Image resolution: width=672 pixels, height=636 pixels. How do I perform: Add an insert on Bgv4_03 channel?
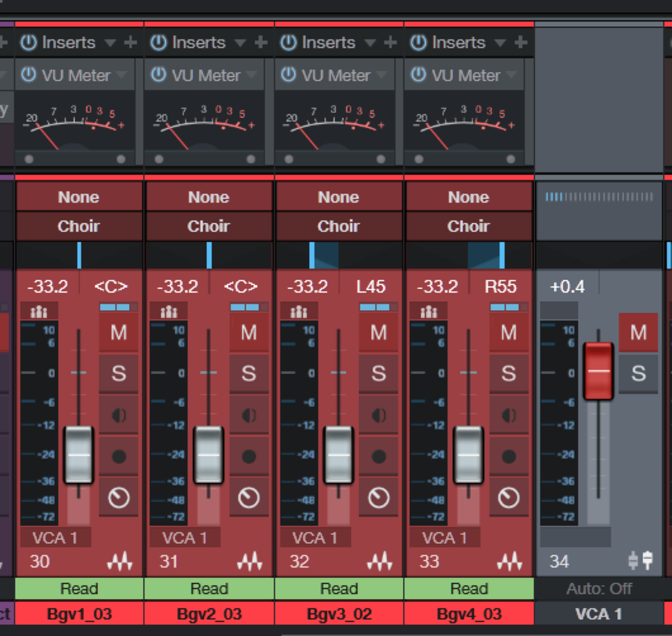[521, 42]
